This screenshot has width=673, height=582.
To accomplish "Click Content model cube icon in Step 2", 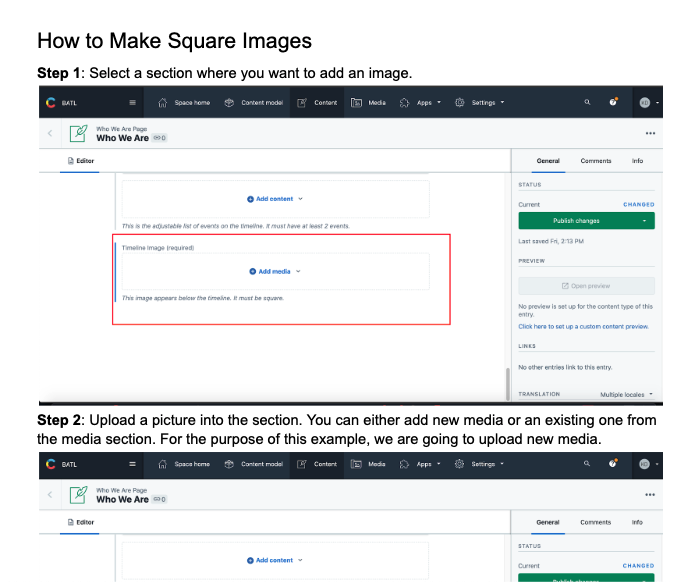I will (x=229, y=464).
